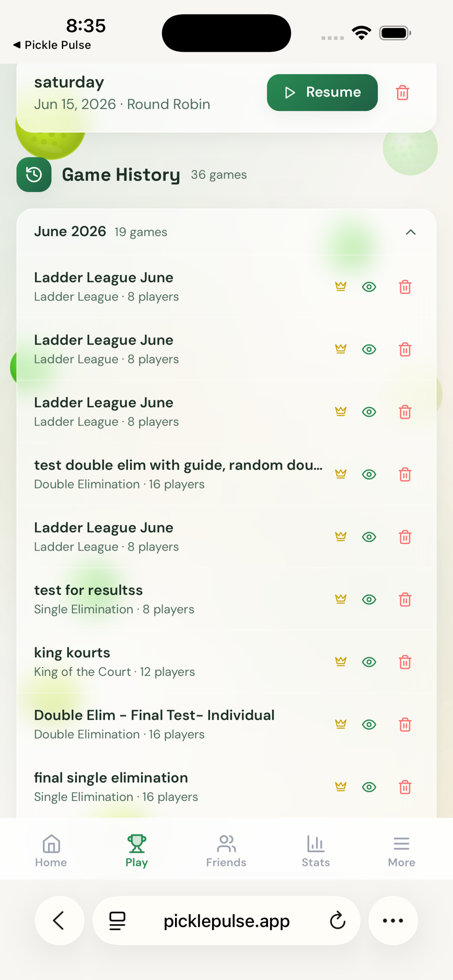Click the Game History clock icon
The height and width of the screenshot is (980, 453).
(x=34, y=175)
